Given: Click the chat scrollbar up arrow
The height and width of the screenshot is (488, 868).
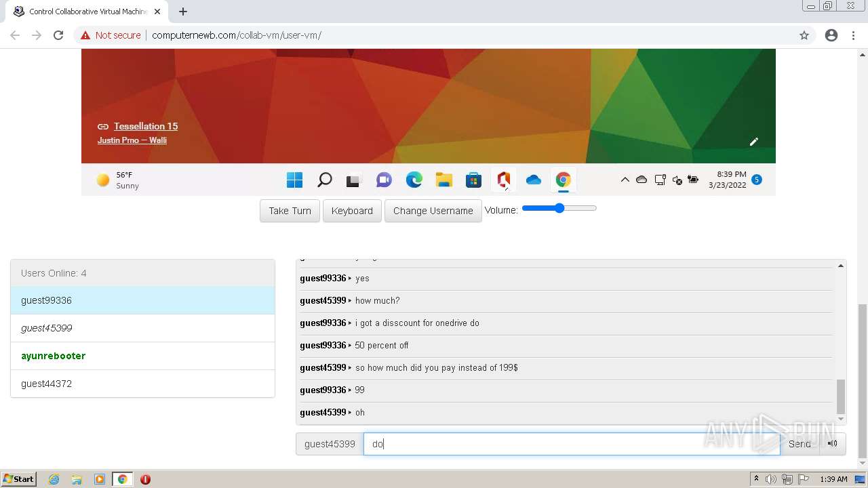Looking at the screenshot, I should click(841, 266).
